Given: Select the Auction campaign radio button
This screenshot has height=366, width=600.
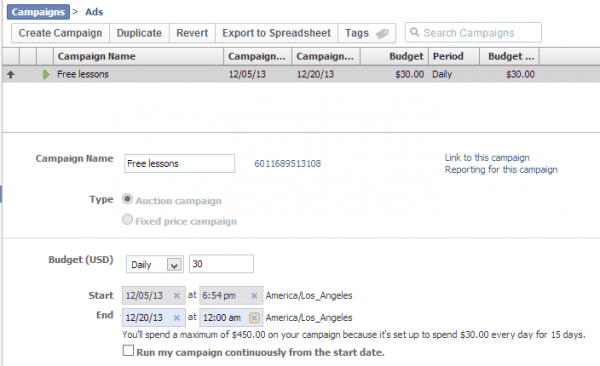Looking at the screenshot, I should (127, 199).
